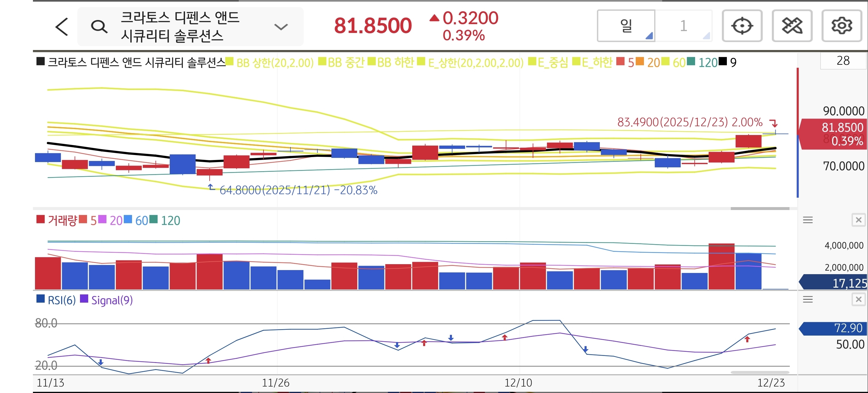The height and width of the screenshot is (393, 868).
Task: Close the RSI indicator panel
Action: pos(858,299)
